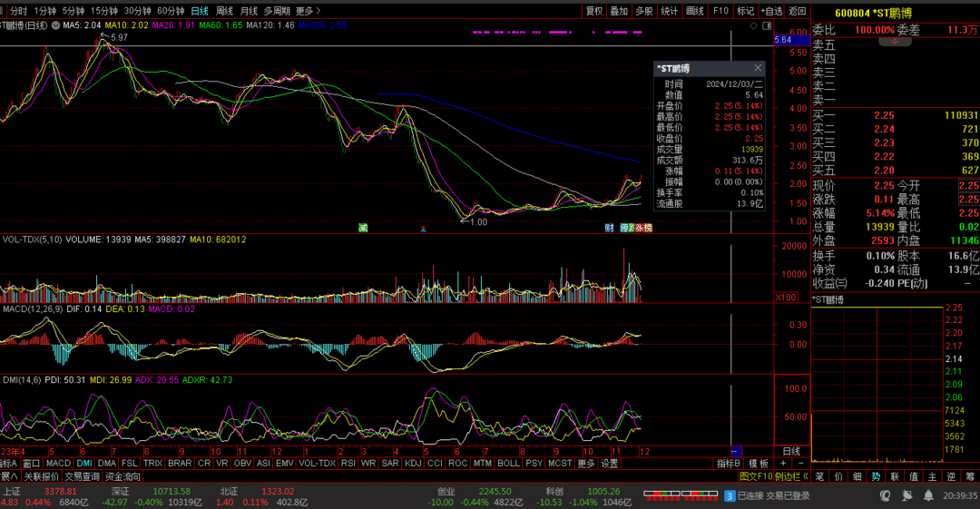This screenshot has width=980, height=509.
Task: Zoom out the chart with the minus button
Action: tap(800, 464)
